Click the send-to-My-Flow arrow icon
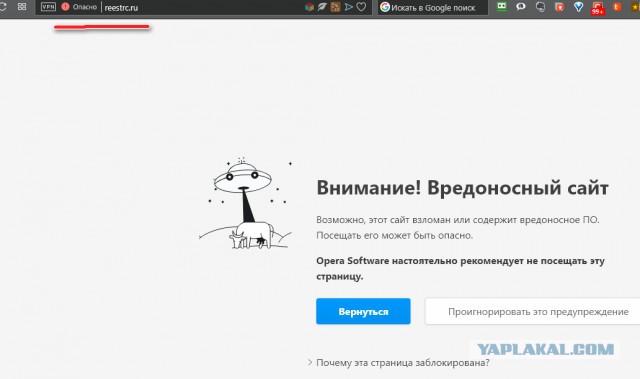This screenshot has height=379, width=640. 349,7
